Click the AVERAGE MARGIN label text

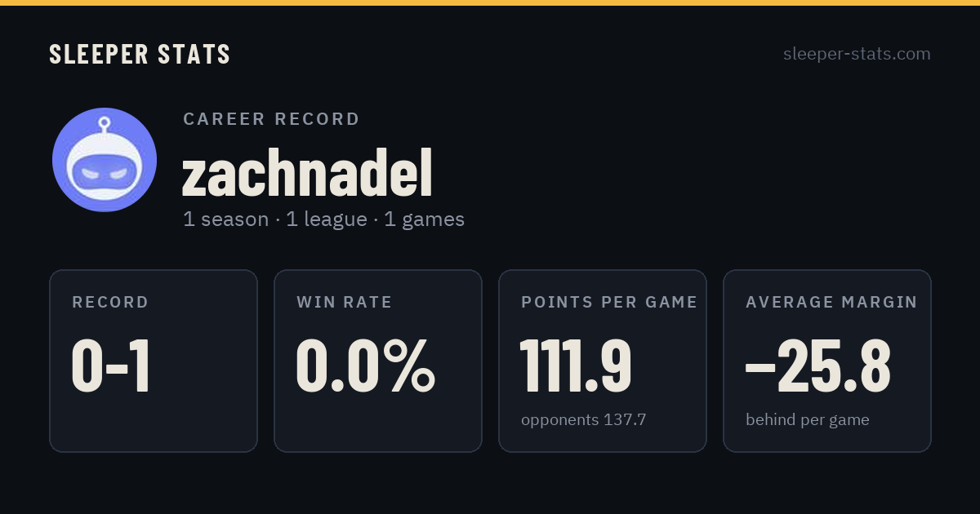[831, 303]
